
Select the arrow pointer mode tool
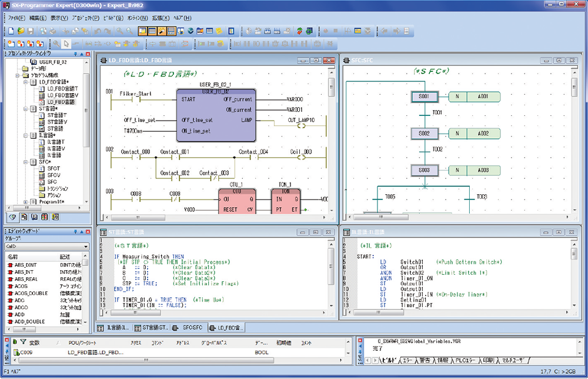point(66,44)
